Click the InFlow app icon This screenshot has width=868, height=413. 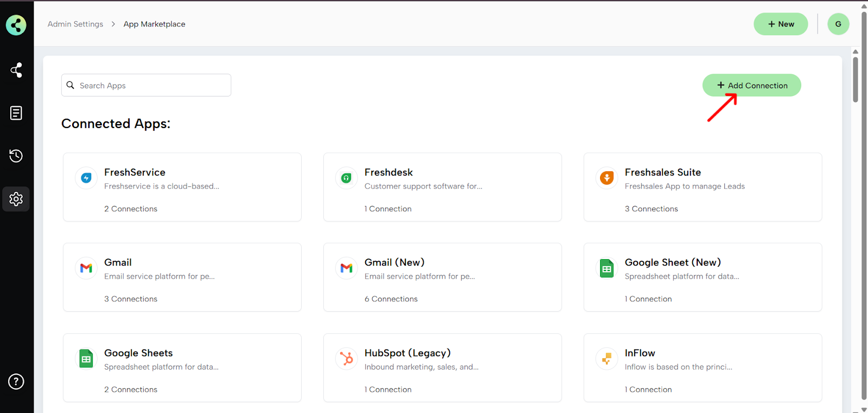click(x=607, y=358)
